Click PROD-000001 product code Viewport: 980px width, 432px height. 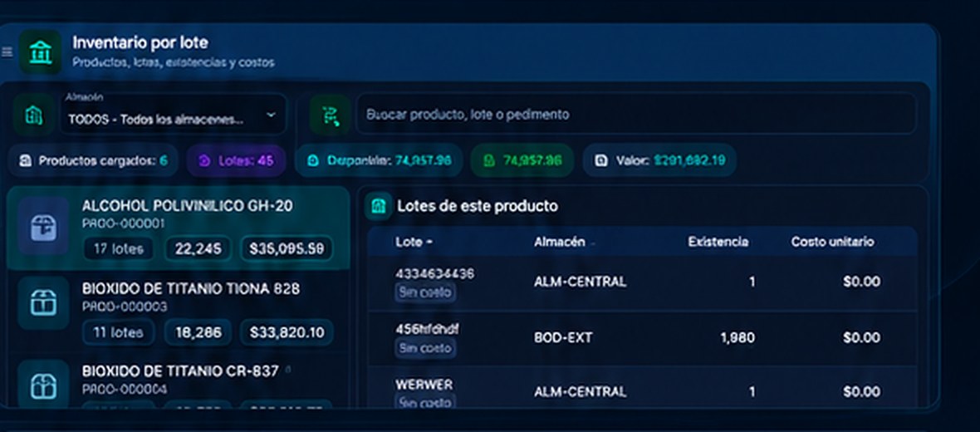coord(124,223)
